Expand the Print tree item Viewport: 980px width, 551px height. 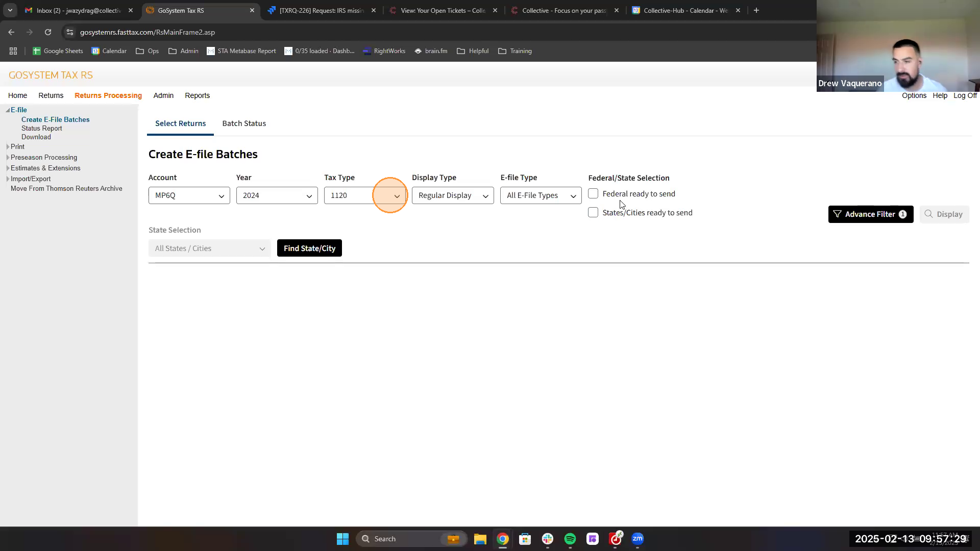pos(8,147)
